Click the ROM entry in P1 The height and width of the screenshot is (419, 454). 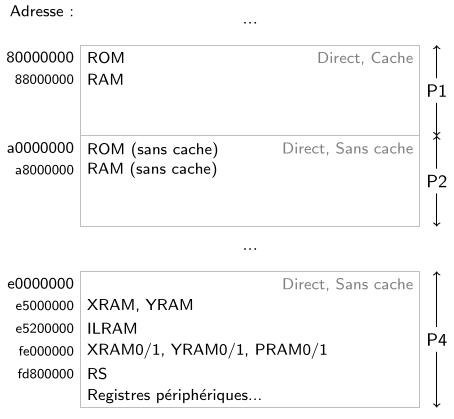click(106, 58)
